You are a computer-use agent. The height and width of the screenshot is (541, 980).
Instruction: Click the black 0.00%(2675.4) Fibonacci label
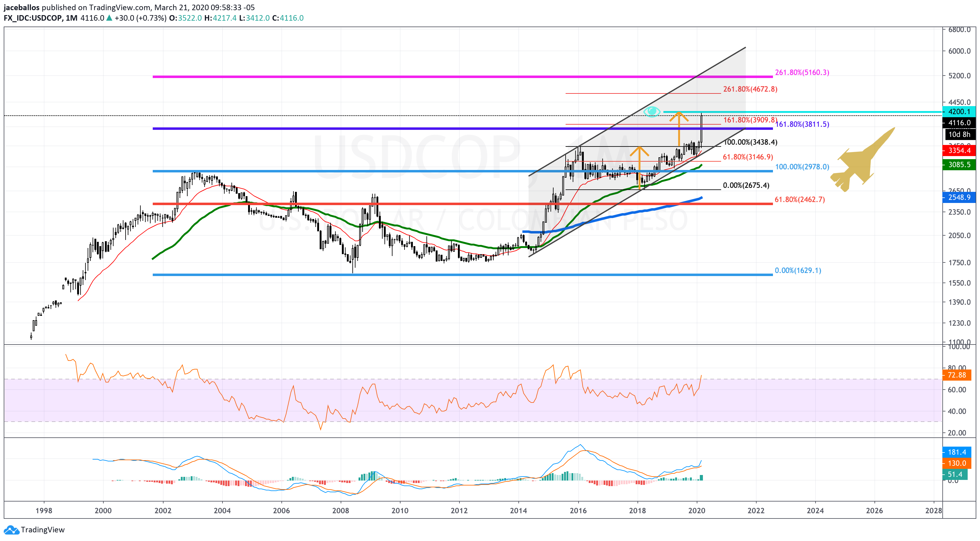pos(746,185)
